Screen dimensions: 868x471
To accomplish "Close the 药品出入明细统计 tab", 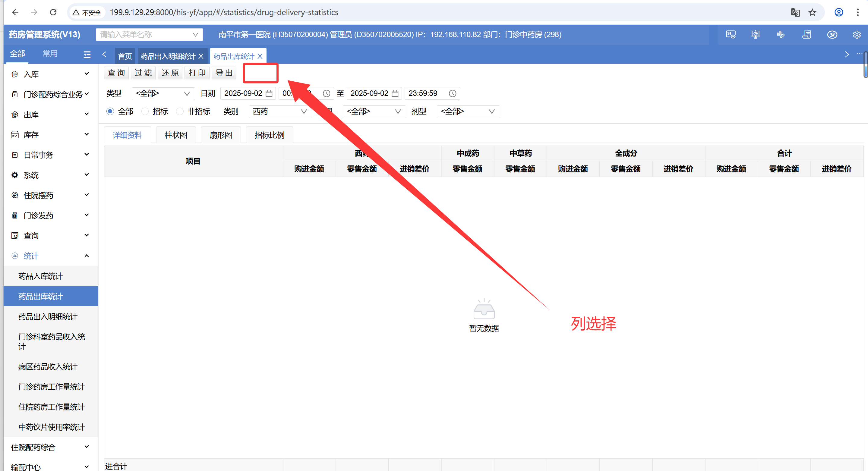I will point(201,56).
